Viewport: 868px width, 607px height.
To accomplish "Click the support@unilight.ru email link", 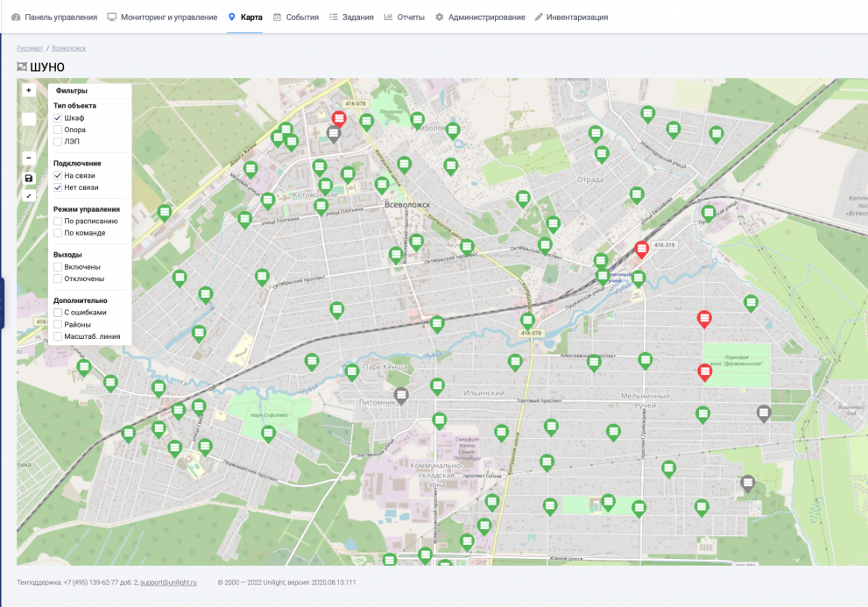I will [168, 582].
